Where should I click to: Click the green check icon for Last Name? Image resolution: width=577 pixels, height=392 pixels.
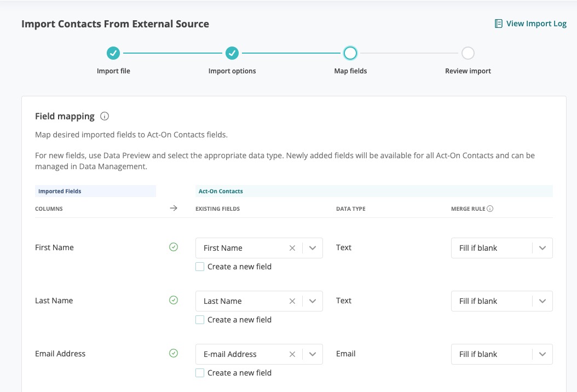point(174,300)
